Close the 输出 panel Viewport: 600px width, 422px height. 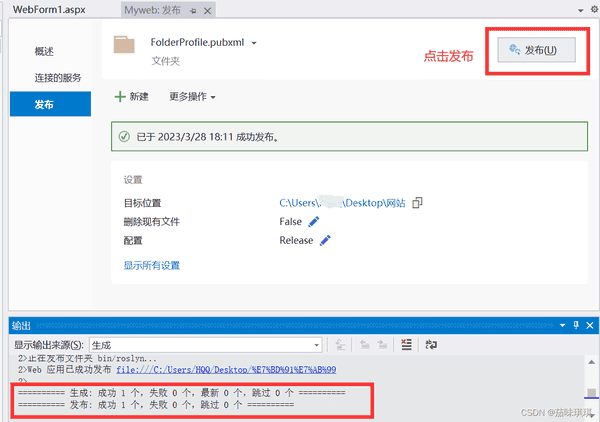(x=590, y=325)
